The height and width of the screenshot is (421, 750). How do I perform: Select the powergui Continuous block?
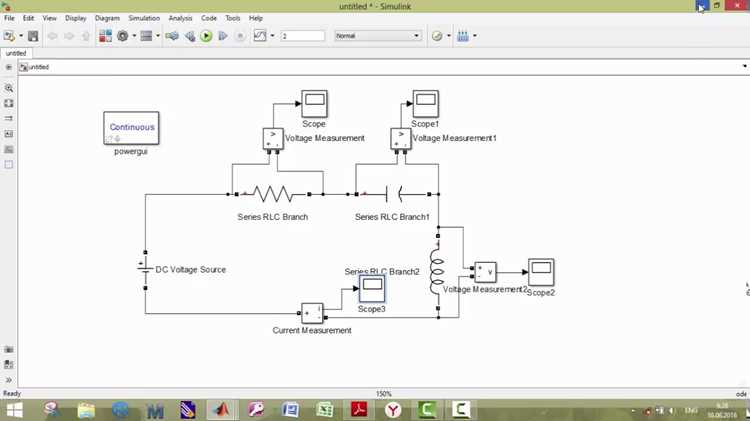pos(131,128)
